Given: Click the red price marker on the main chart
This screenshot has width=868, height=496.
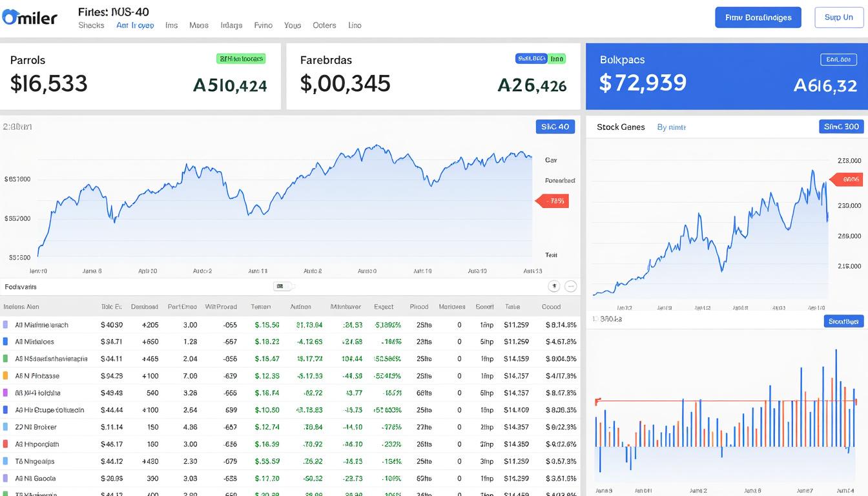Looking at the screenshot, I should point(552,201).
